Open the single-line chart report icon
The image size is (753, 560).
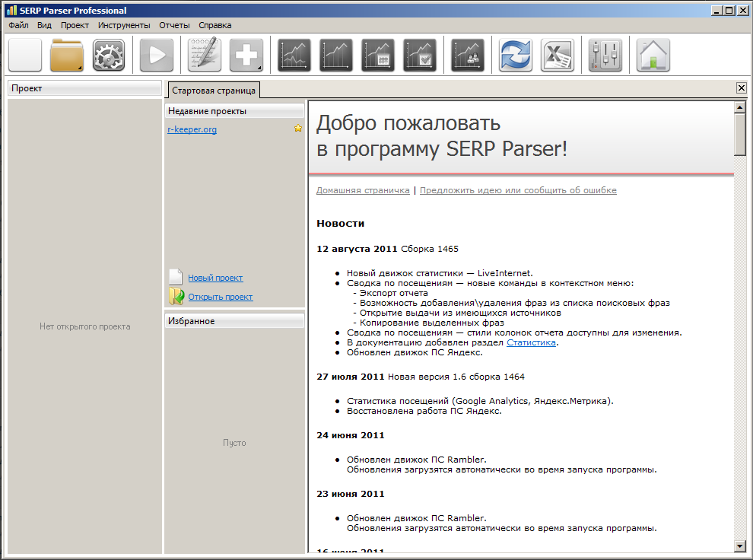click(x=336, y=56)
